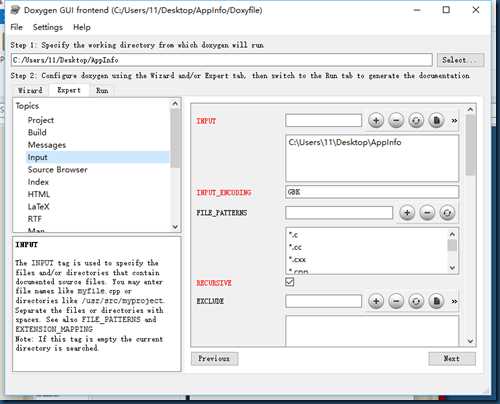Expand INPUT row overflow chevron
This screenshot has width=500, height=404.
454,121
